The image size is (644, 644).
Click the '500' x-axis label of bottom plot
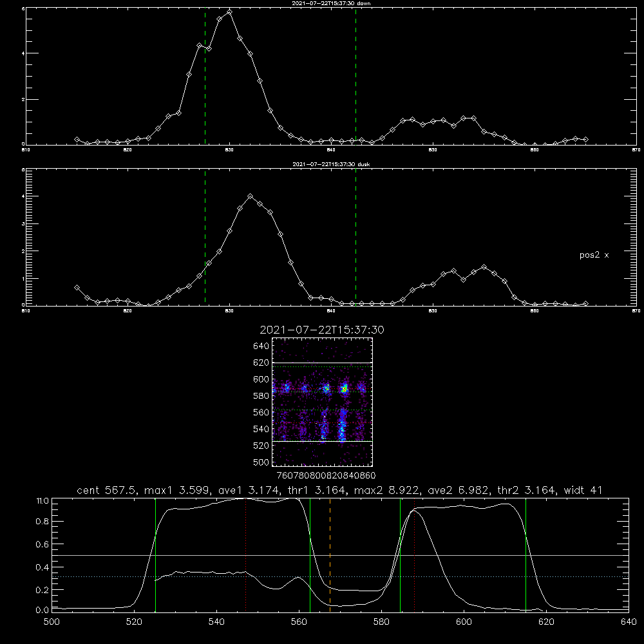[52, 622]
